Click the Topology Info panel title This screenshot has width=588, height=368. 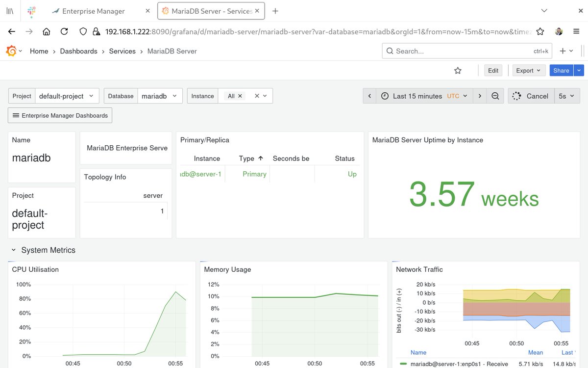[x=105, y=177]
